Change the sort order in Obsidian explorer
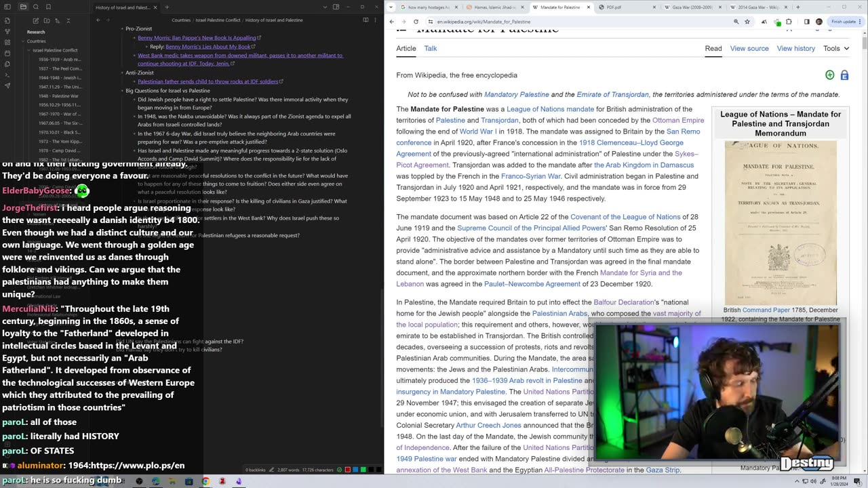The image size is (868, 488). coord(58,20)
